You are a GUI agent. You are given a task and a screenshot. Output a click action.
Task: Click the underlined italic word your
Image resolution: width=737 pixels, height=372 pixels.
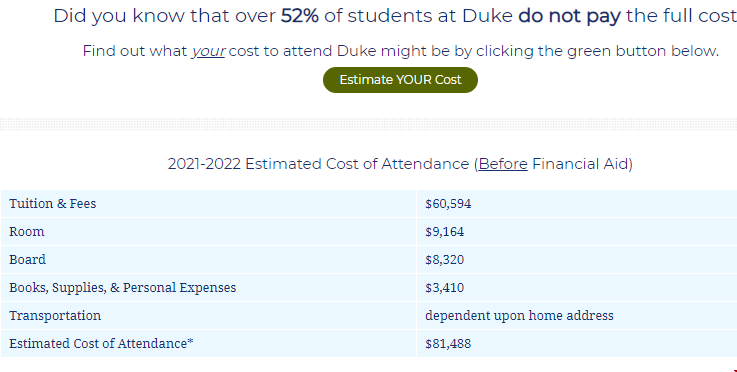coord(208,51)
